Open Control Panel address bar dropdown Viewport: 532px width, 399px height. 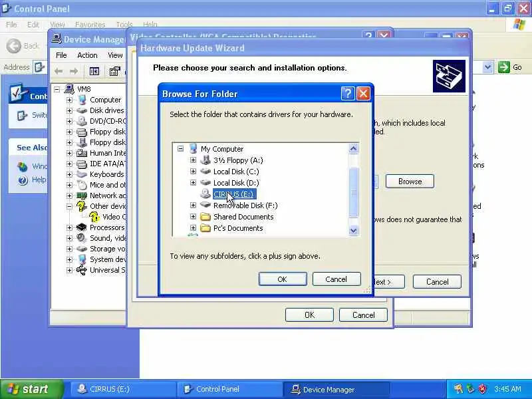[487, 67]
